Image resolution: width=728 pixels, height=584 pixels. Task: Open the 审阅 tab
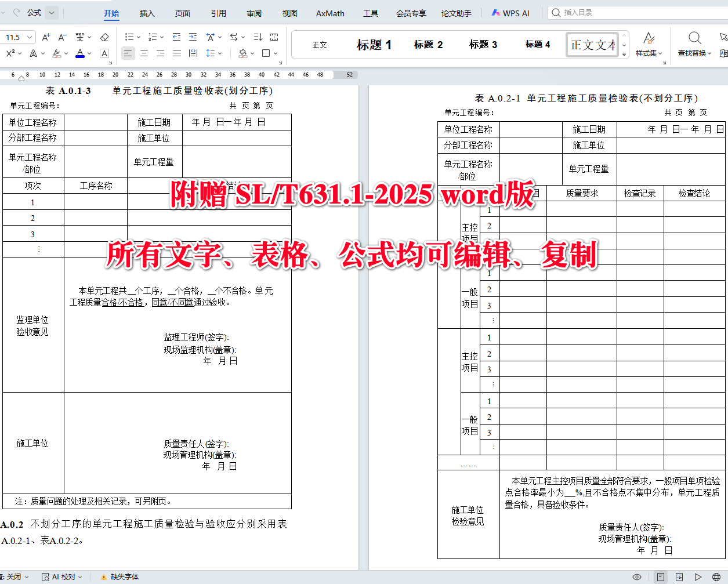click(x=254, y=13)
